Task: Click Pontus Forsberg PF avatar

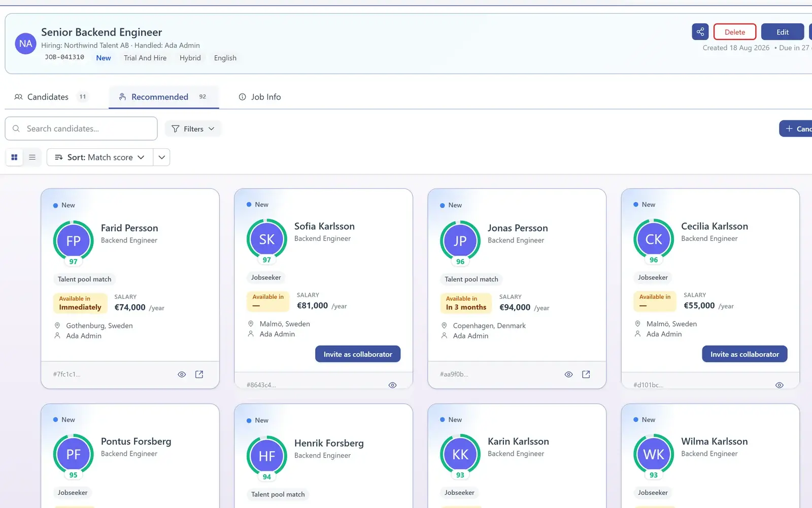Action: click(x=74, y=454)
